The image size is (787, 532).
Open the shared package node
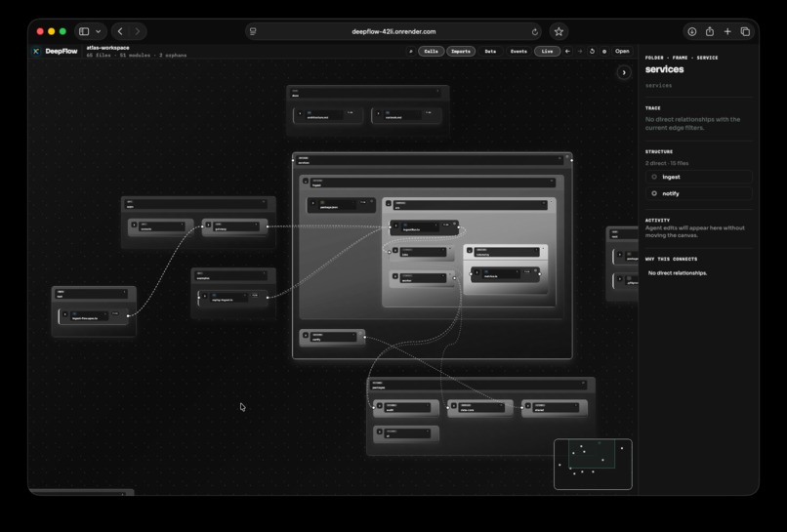pyautogui.click(x=555, y=407)
